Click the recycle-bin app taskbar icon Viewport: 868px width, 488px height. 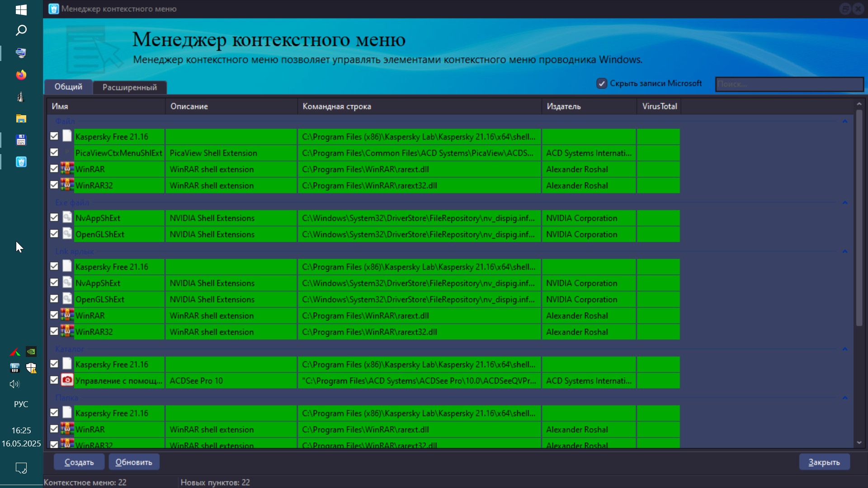coord(21,162)
